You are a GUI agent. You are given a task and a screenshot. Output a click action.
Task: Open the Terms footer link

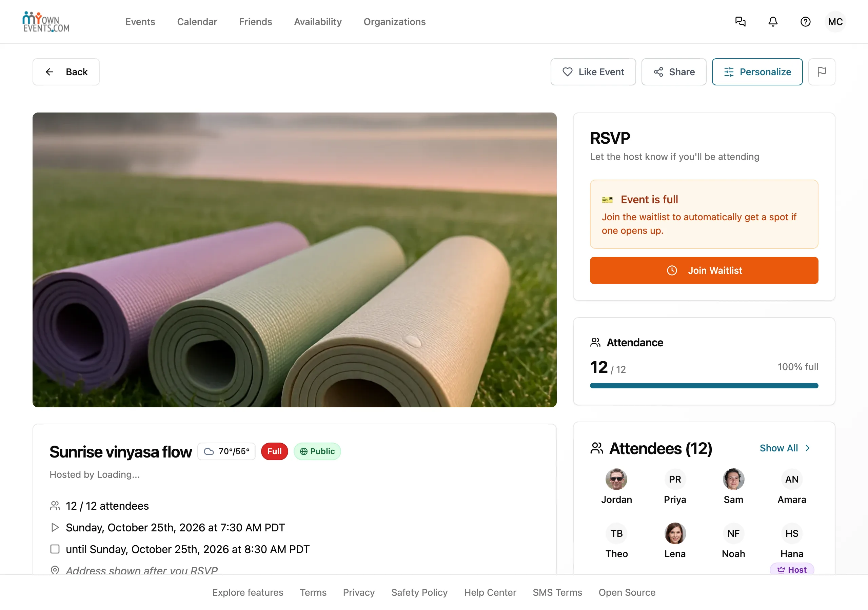(313, 592)
